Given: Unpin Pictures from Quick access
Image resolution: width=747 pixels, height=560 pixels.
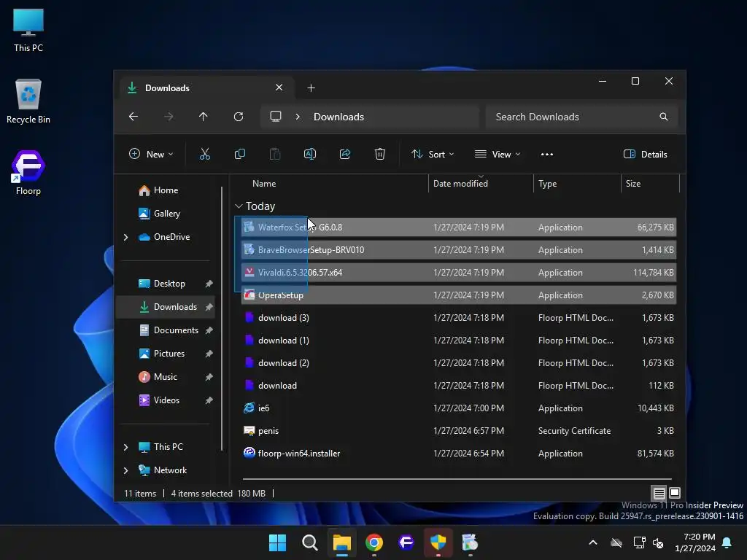Looking at the screenshot, I should 209,354.
